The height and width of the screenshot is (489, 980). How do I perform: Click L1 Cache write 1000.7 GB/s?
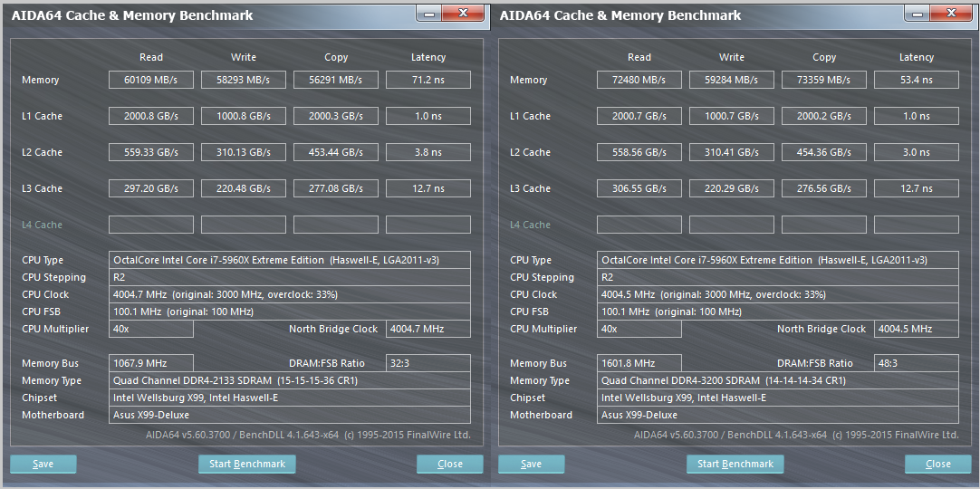[732, 116]
